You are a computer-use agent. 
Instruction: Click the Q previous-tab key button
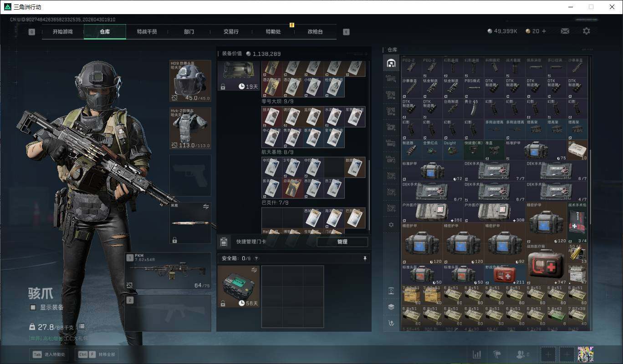coord(31,32)
